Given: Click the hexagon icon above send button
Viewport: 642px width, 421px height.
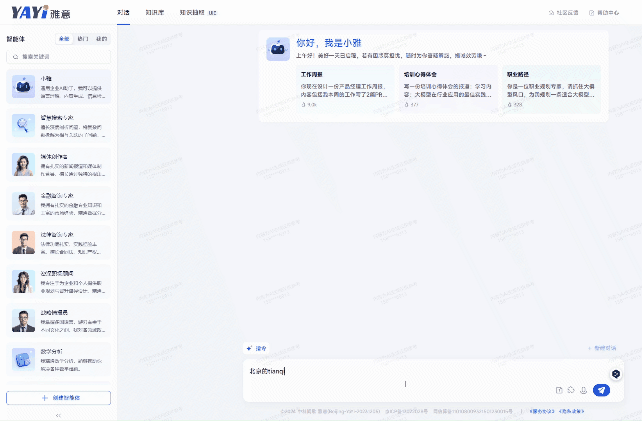Looking at the screenshot, I should [x=616, y=372].
